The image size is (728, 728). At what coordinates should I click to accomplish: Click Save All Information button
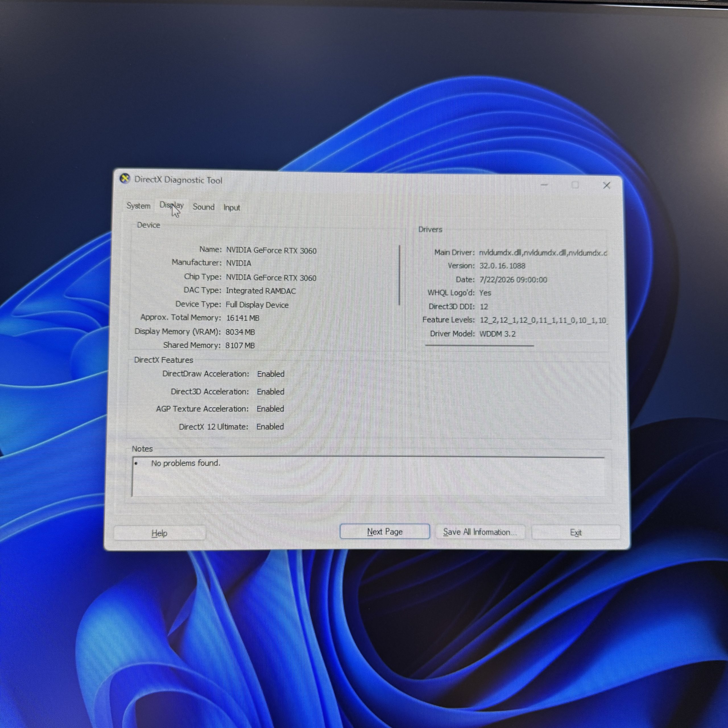point(480,532)
